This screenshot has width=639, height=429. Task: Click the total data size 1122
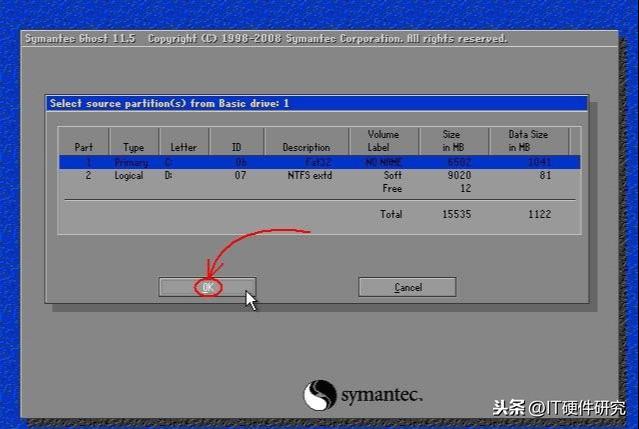pyautogui.click(x=540, y=214)
